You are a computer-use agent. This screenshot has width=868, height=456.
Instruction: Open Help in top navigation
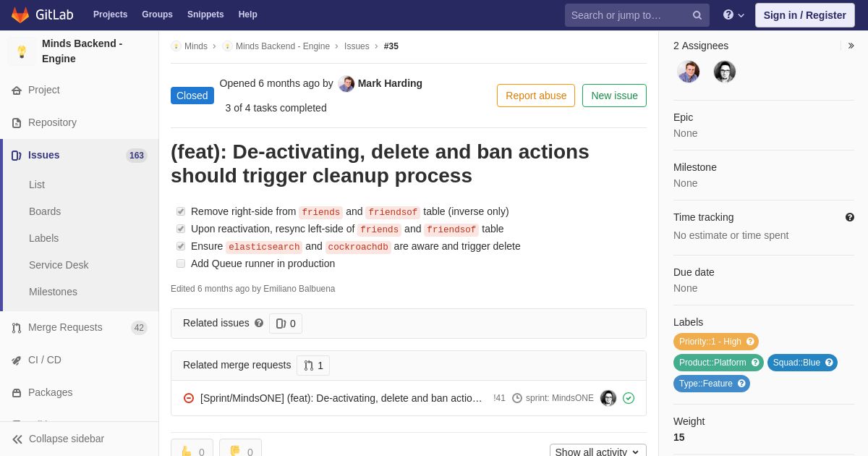(248, 14)
